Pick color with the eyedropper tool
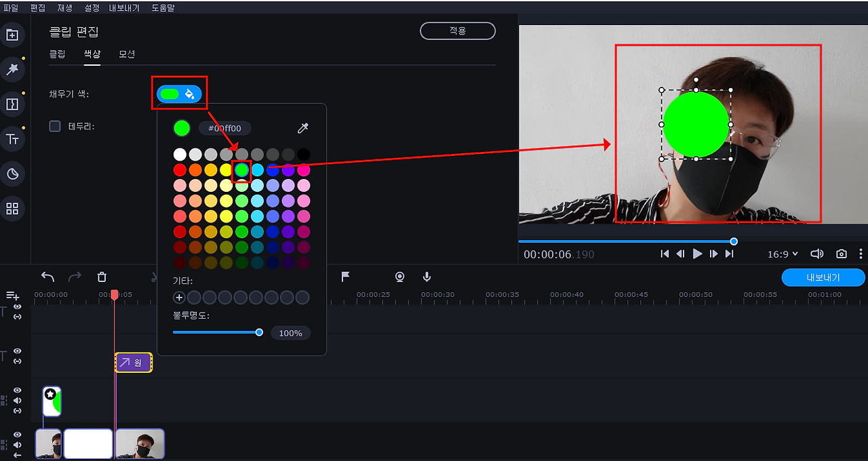The image size is (868, 461). coord(303,128)
